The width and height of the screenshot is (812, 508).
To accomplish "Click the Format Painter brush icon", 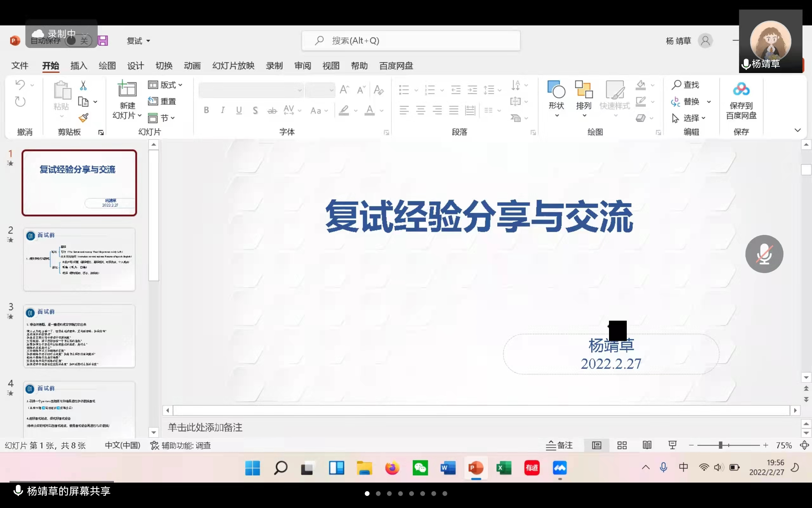I will click(x=83, y=117).
